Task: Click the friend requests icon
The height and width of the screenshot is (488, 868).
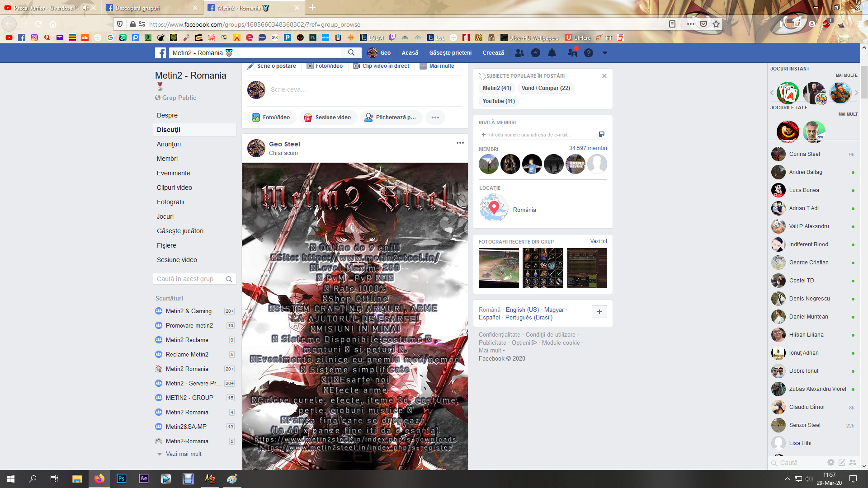Action: pyautogui.click(x=519, y=53)
